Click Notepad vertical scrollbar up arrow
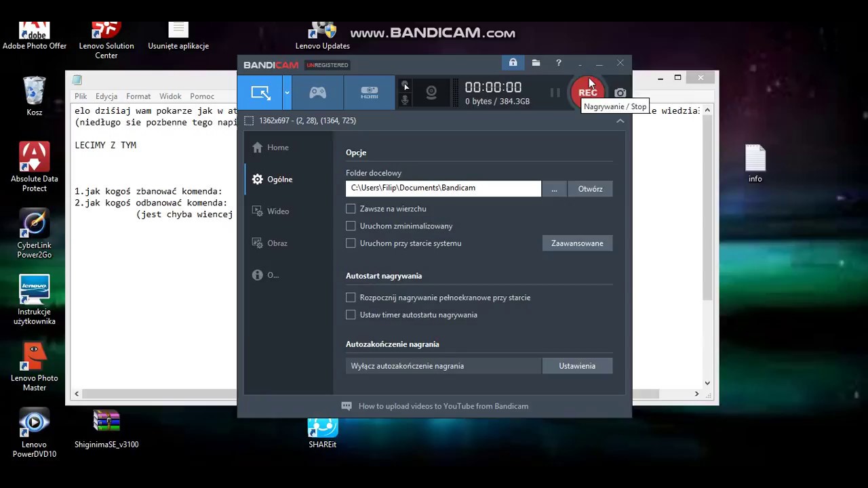 (x=707, y=110)
